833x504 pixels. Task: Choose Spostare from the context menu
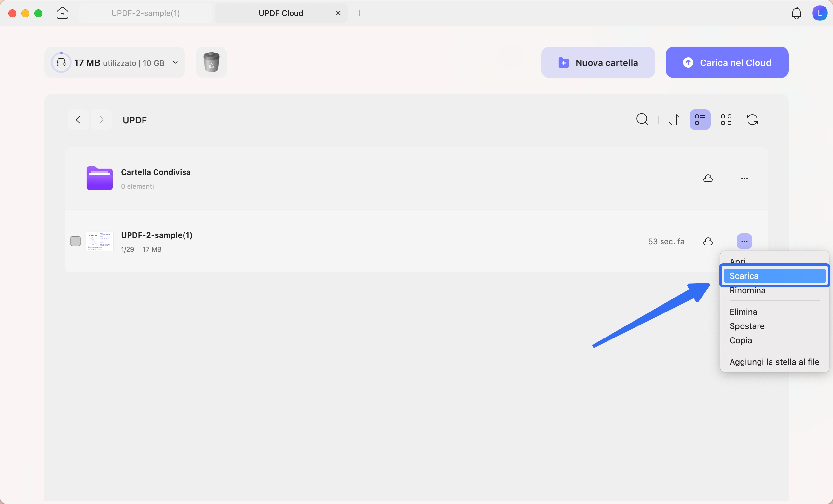[x=774, y=326]
